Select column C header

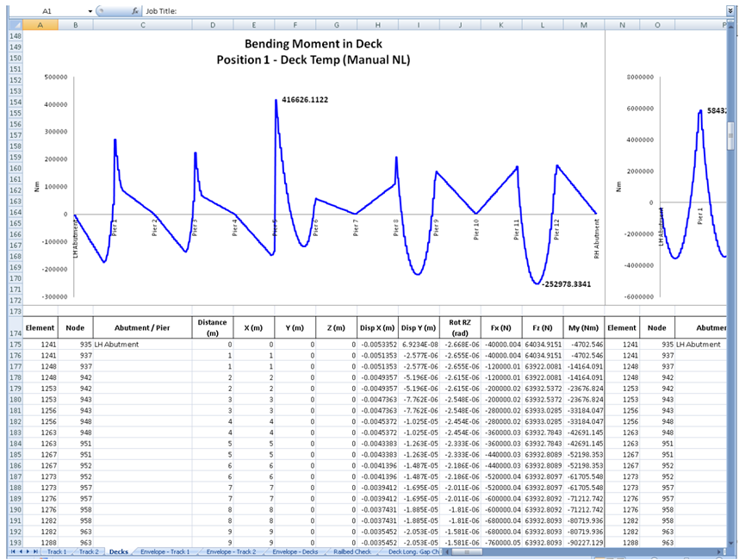click(142, 26)
